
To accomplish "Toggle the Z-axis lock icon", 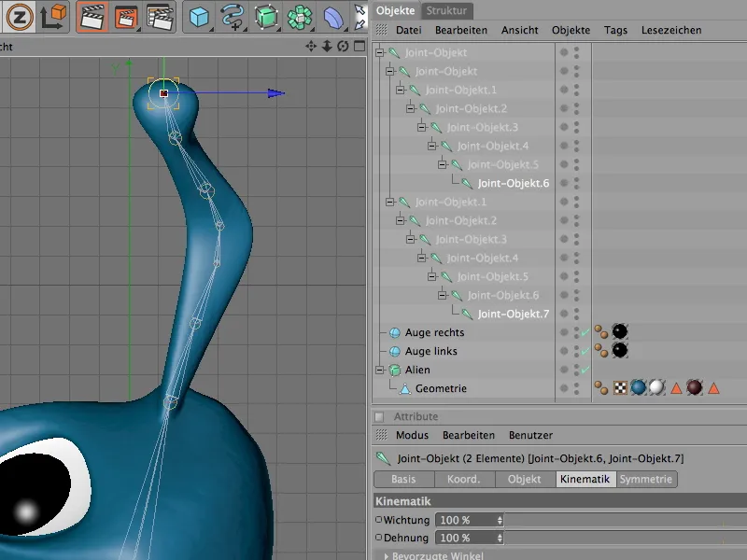I will 18,18.
